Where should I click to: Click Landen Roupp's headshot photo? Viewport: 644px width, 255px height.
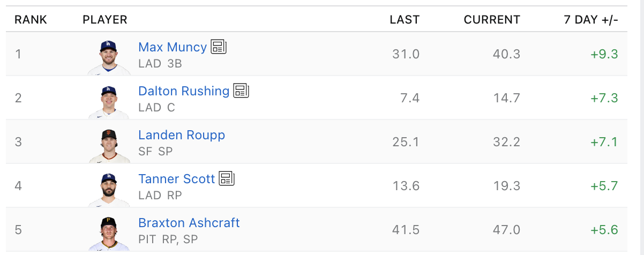pyautogui.click(x=109, y=145)
